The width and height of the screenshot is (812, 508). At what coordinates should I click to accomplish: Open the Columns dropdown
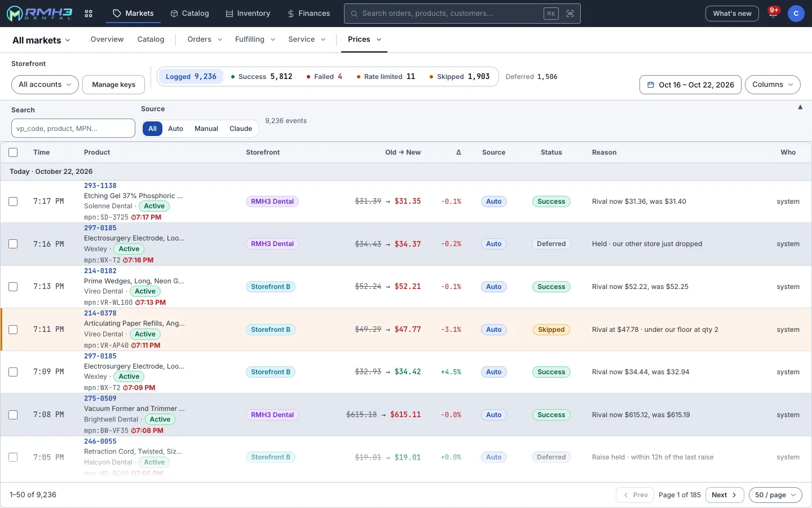[773, 85]
